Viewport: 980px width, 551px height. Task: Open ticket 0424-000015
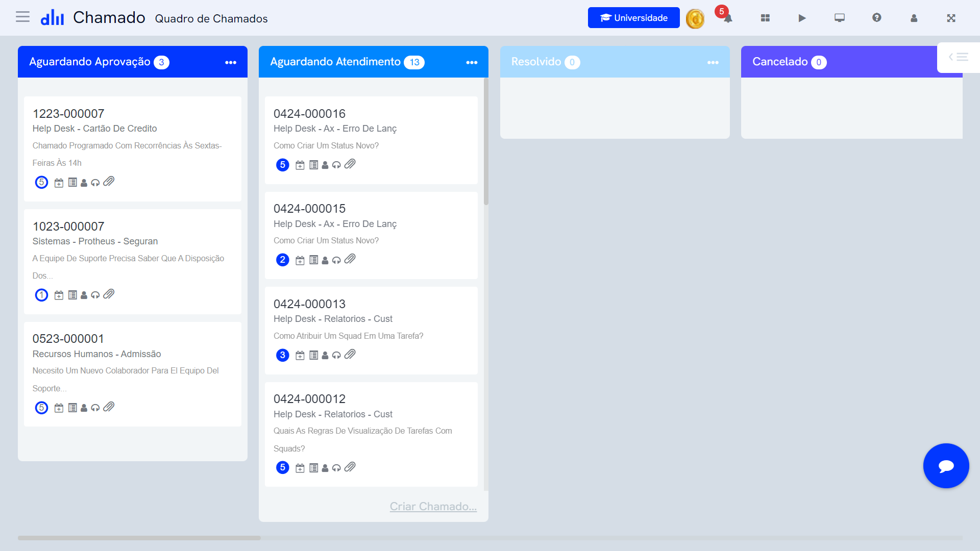371,235
